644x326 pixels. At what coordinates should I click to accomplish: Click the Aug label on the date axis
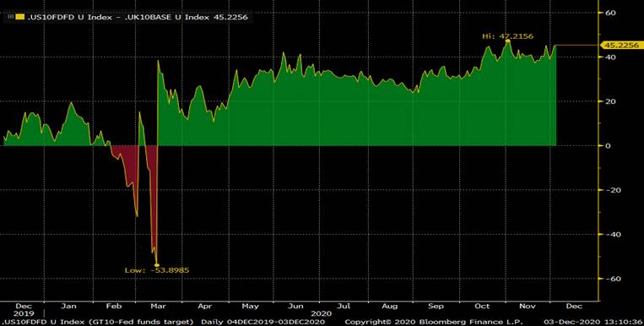click(389, 307)
